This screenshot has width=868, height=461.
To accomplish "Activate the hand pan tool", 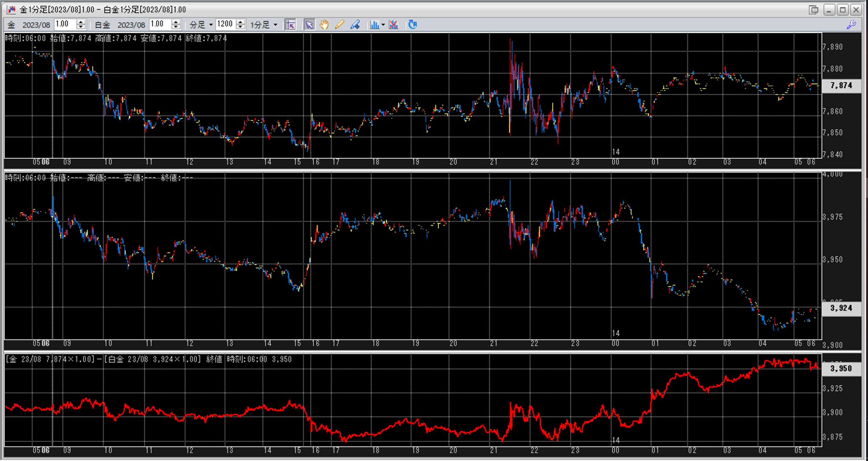I will (324, 25).
